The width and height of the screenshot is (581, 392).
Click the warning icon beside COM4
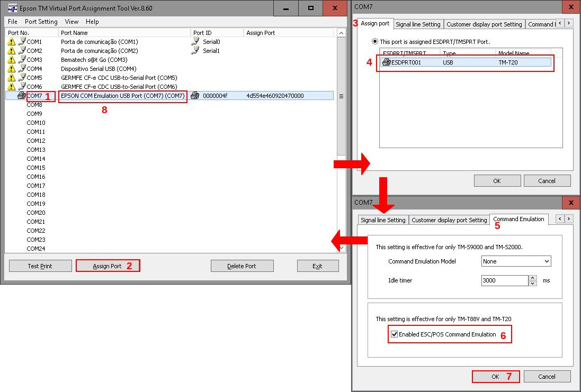coord(12,69)
